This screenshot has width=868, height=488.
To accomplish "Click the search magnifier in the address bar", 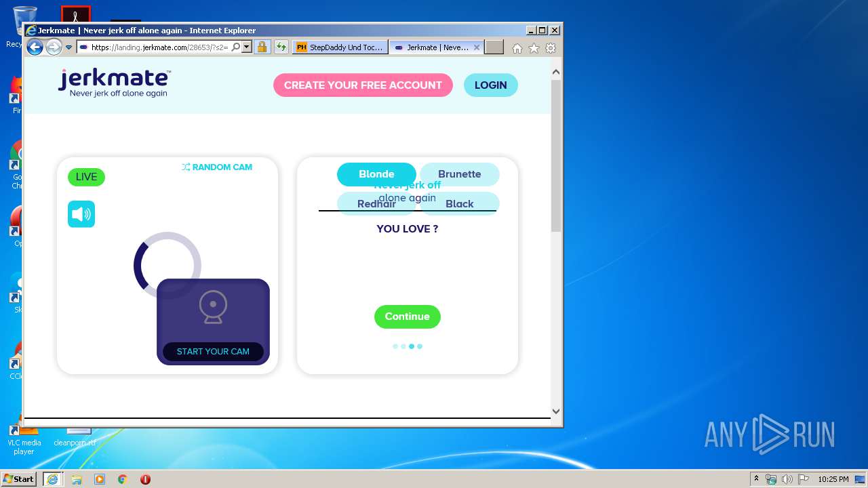I will [235, 47].
